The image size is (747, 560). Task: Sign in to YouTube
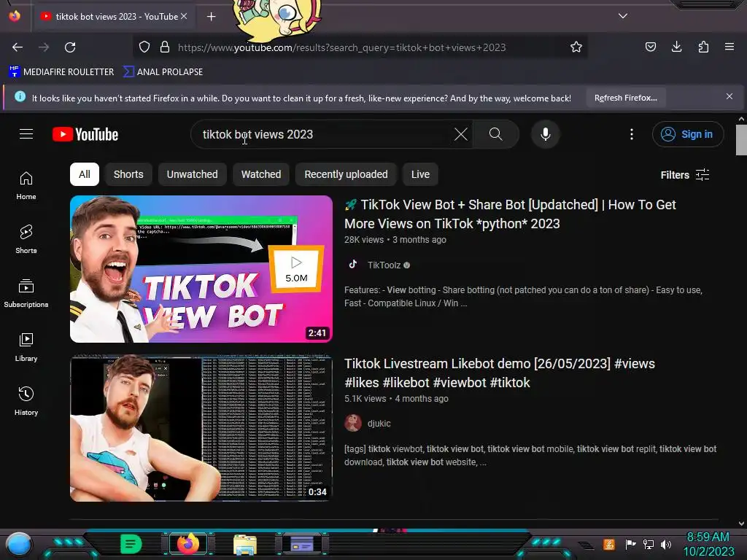point(688,134)
